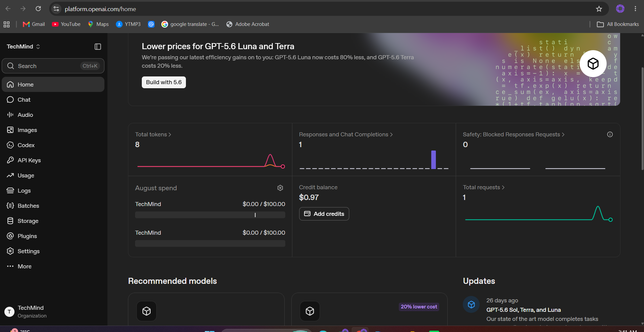Collapse sidebar with panel toggle icon
This screenshot has width=644, height=332.
pos(98,47)
